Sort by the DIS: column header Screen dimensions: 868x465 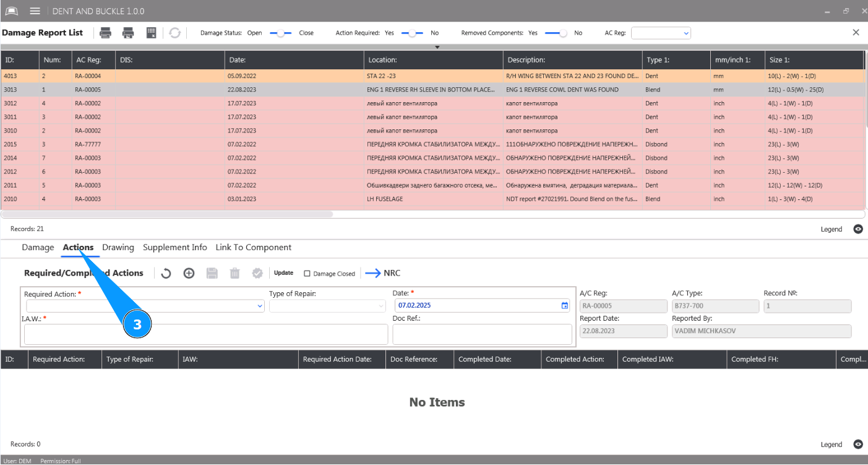[170, 60]
